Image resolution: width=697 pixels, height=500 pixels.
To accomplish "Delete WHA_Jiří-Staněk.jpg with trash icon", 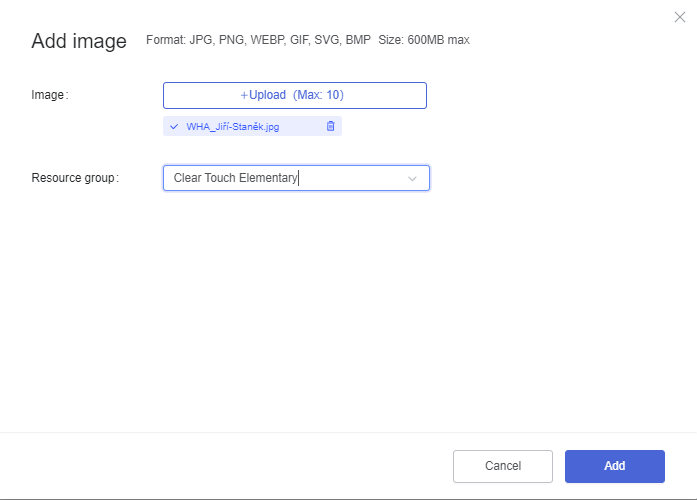I will click(330, 126).
